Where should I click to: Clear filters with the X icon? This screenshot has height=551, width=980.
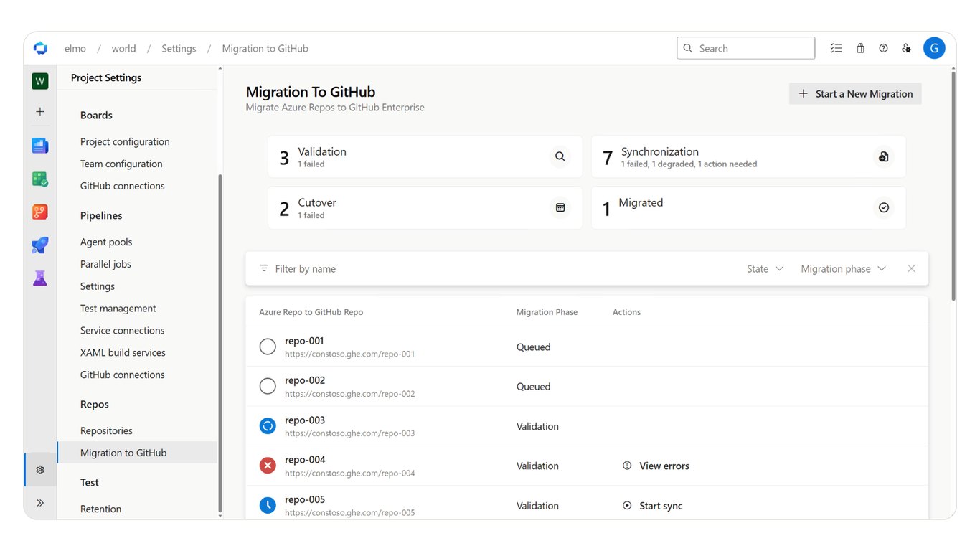coord(911,268)
